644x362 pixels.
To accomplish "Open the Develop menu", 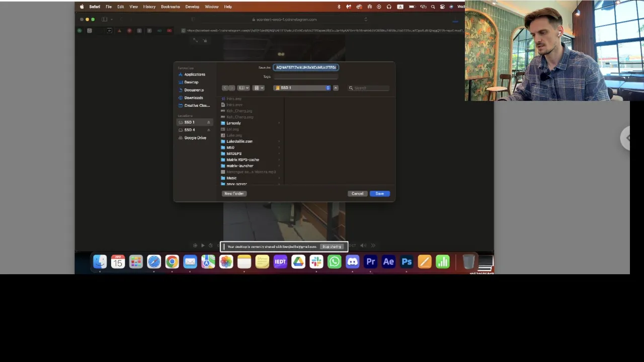I will [x=192, y=7].
